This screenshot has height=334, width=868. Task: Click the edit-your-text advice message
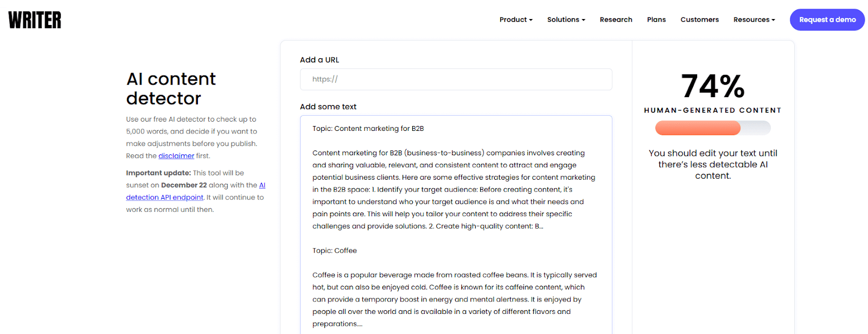[712, 164]
